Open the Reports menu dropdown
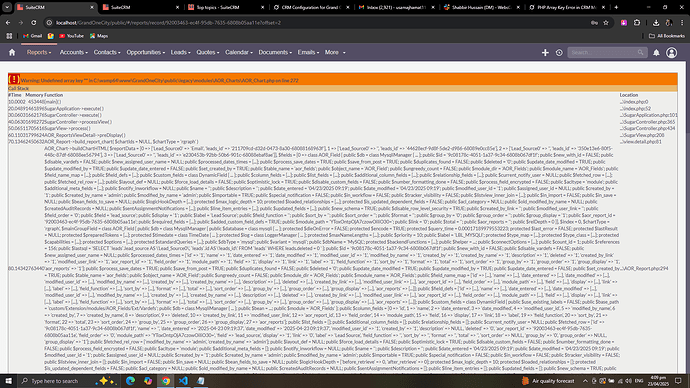Image resolution: width=690 pixels, height=388 pixels. tap(39, 52)
